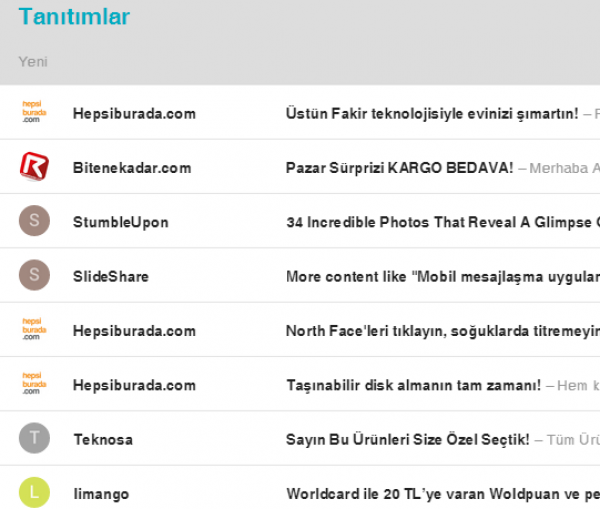Click the gray Teknosa T avatar
600x509 pixels.
(34, 438)
